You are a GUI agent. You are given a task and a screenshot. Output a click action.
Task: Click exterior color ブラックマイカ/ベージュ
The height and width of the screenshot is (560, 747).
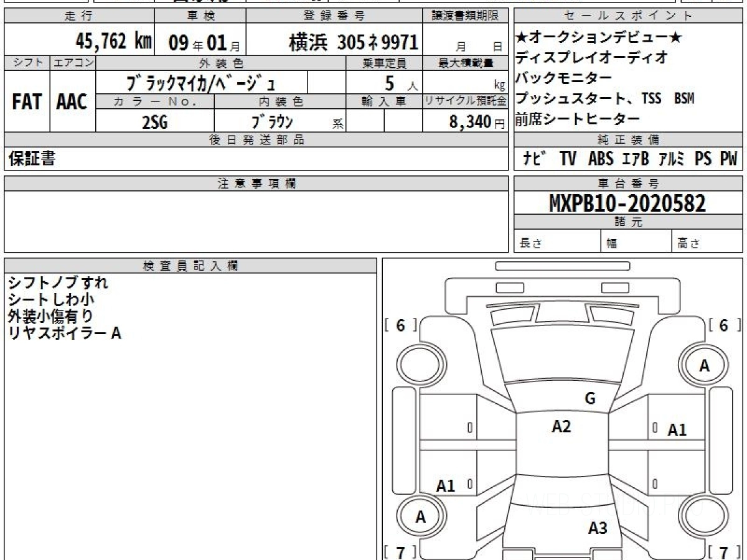click(x=200, y=83)
